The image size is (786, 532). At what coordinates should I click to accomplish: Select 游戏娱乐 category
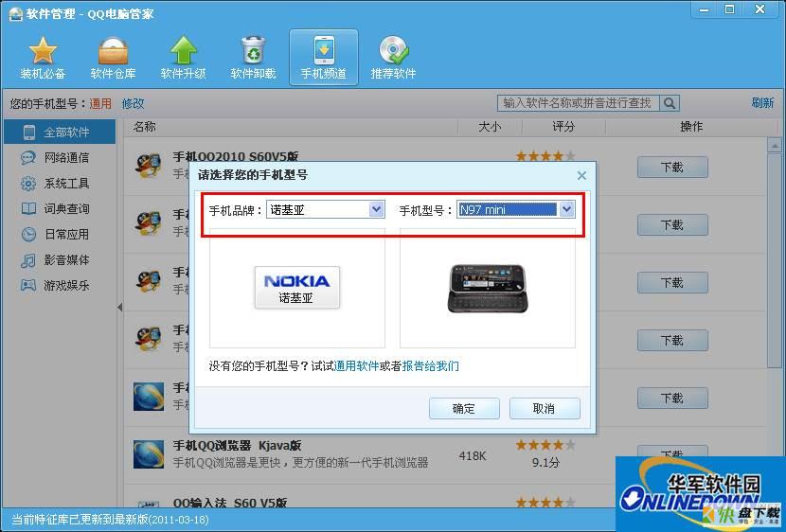(60, 286)
